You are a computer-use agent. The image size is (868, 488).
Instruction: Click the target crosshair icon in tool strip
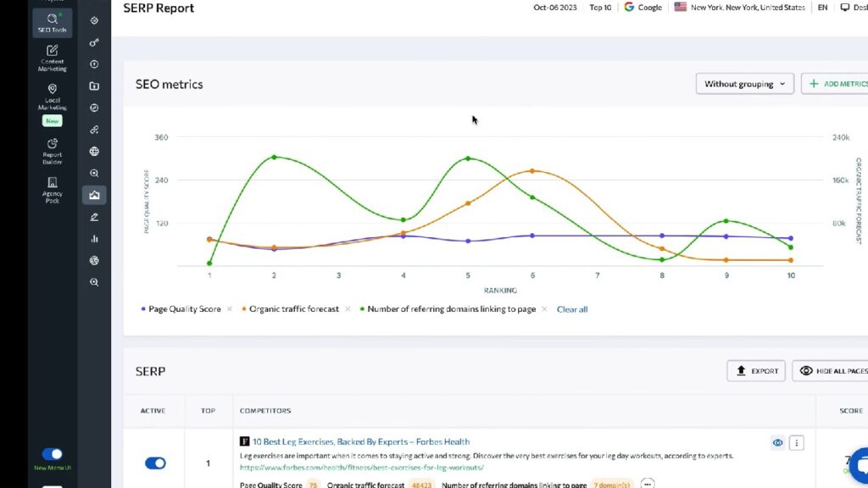(94, 20)
